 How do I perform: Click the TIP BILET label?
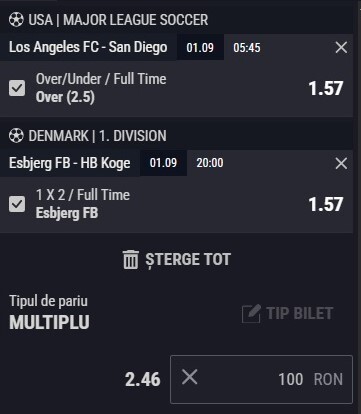click(x=300, y=313)
